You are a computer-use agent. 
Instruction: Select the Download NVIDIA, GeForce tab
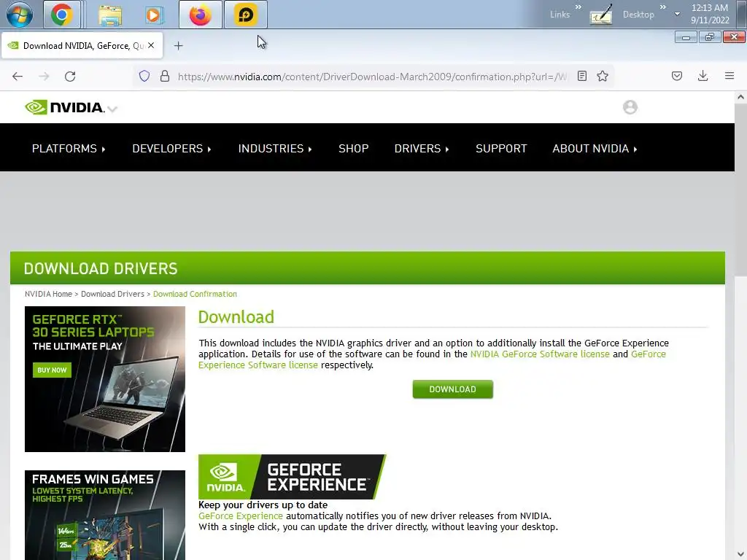tap(82, 46)
